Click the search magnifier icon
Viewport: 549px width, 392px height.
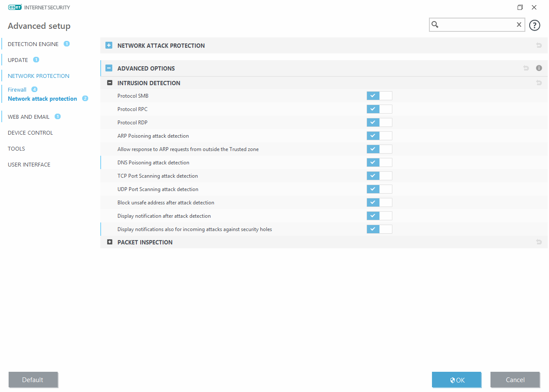435,25
